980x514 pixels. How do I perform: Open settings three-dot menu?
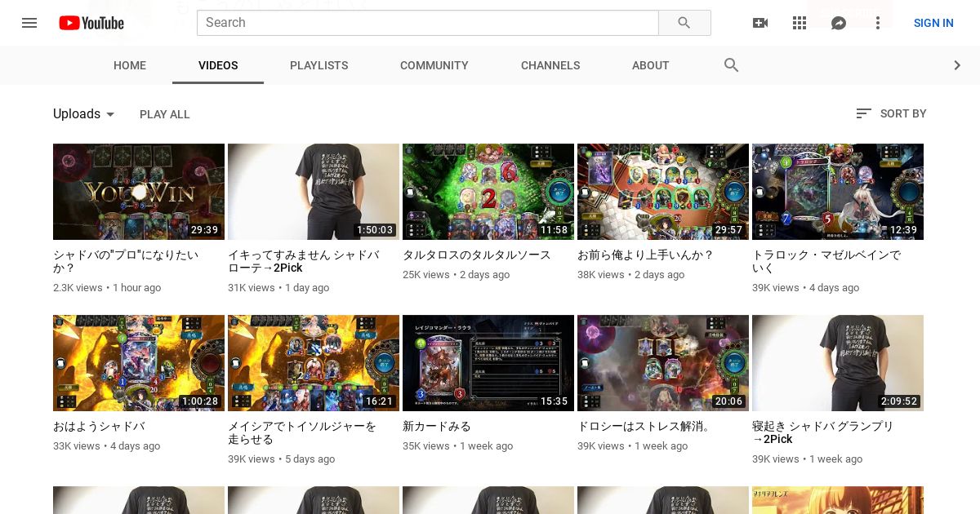(878, 23)
